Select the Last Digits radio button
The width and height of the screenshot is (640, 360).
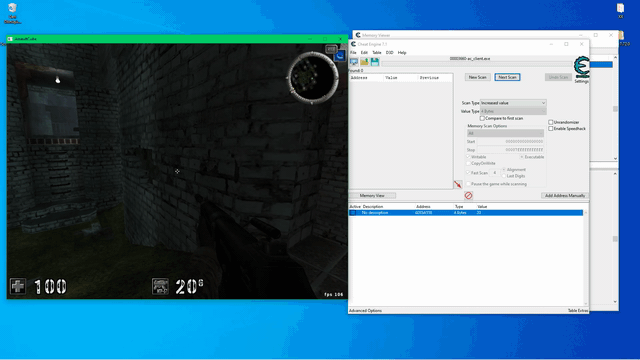tap(504, 176)
